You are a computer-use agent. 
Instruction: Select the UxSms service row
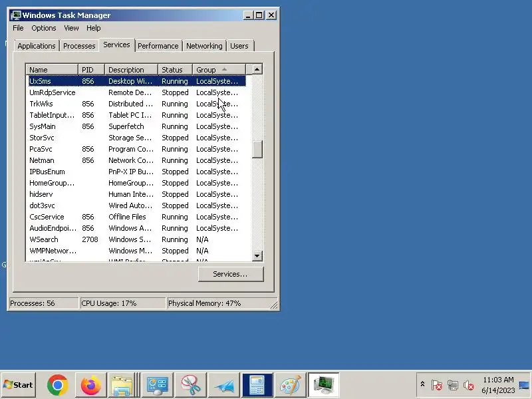[x=137, y=81]
